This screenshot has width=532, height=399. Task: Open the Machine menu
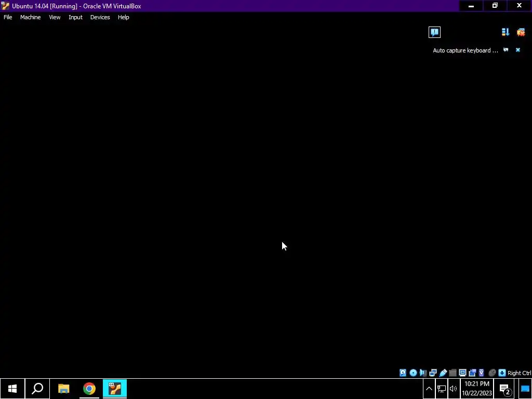click(30, 17)
